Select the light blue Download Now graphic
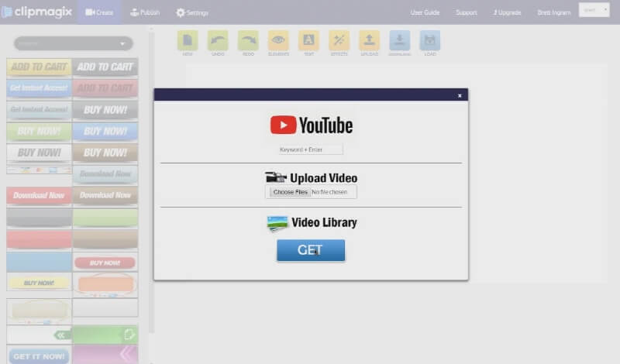This screenshot has width=620, height=364. pos(105,174)
